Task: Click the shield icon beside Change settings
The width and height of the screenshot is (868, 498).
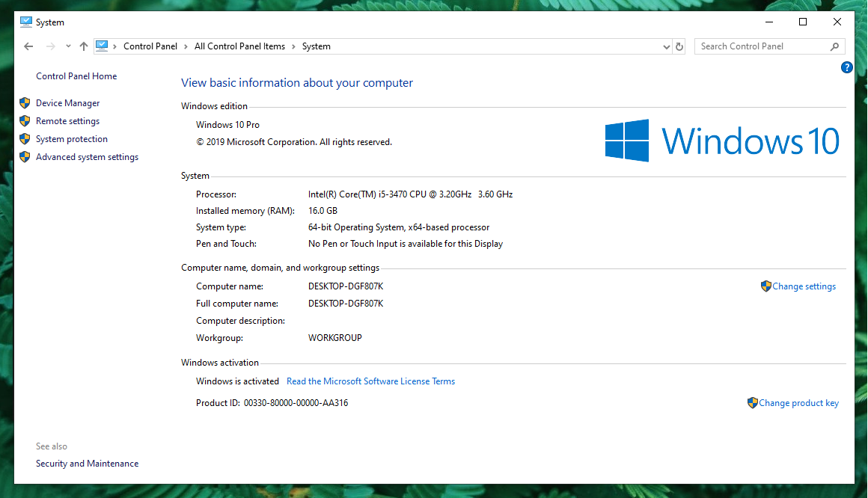Action: click(x=765, y=286)
